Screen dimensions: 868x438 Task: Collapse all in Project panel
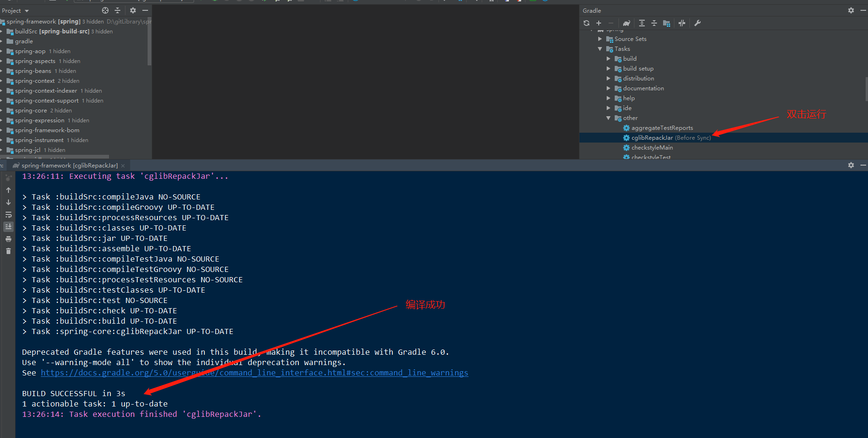point(117,10)
